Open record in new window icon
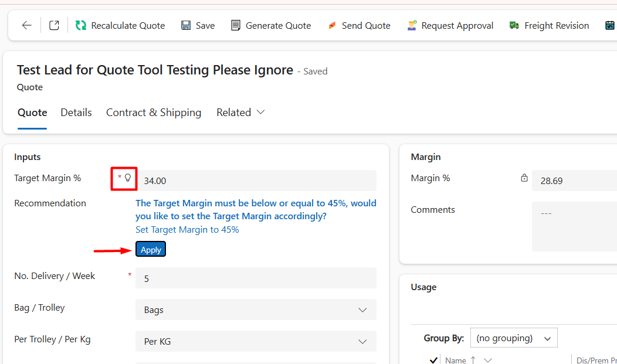617x364 pixels. [x=54, y=26]
